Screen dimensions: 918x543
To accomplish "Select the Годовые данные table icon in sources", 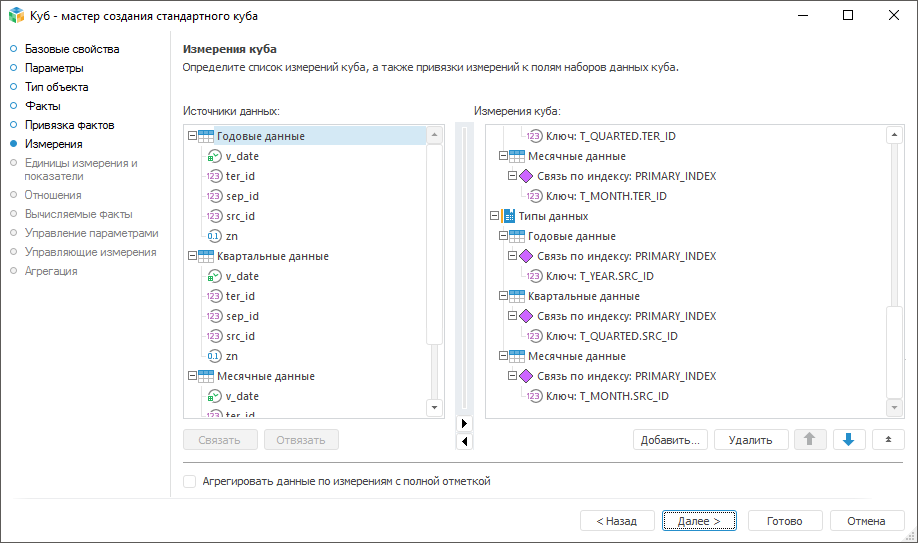I will (x=206, y=136).
